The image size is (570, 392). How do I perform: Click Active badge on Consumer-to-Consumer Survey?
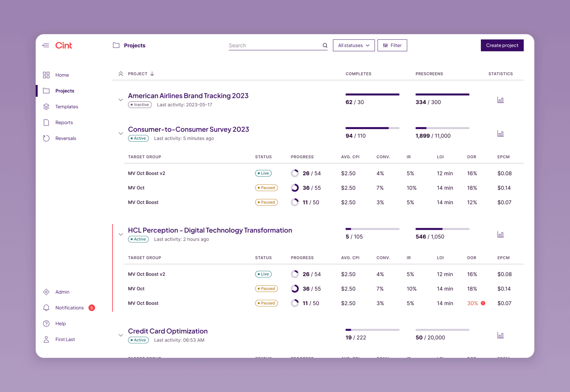pos(138,138)
